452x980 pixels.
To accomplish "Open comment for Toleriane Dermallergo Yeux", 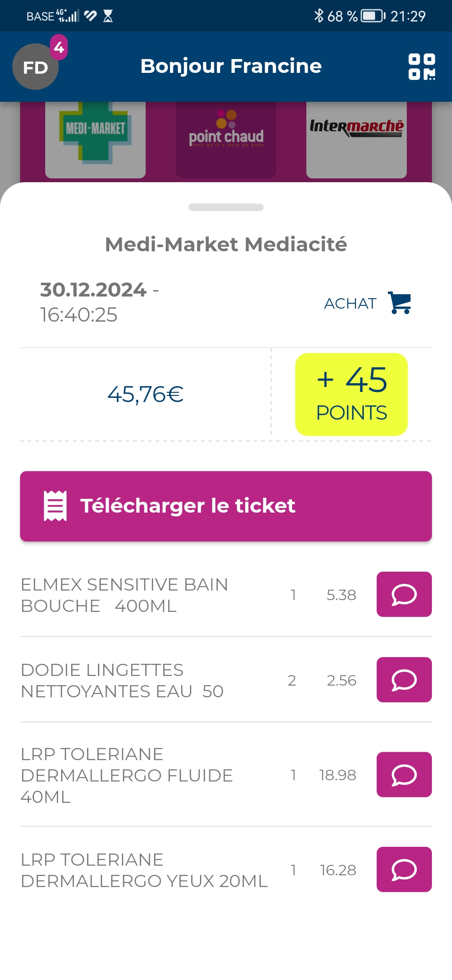I will click(x=404, y=869).
